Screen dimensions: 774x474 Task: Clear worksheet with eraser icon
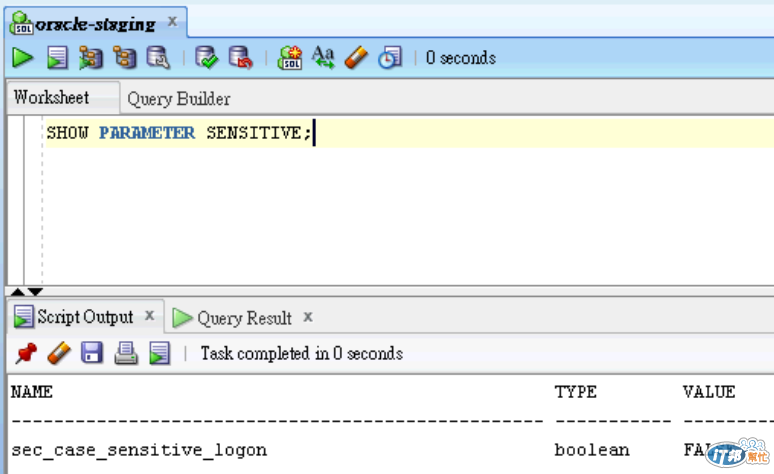coord(356,58)
